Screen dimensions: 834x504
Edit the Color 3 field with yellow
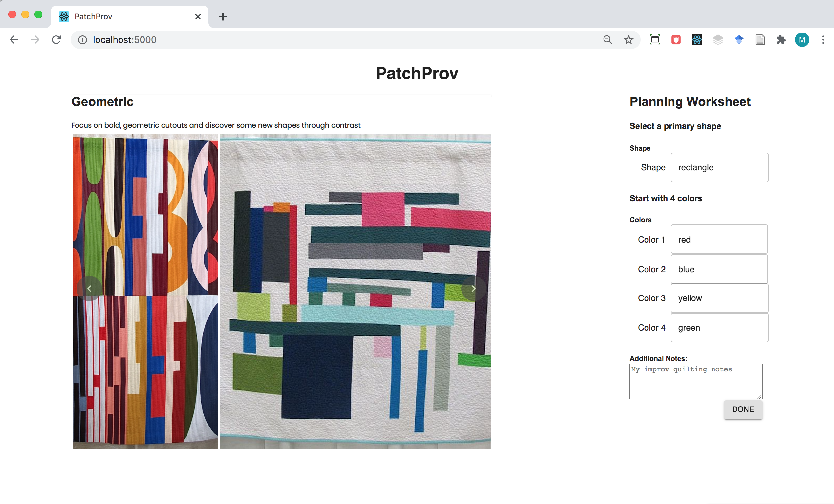coord(719,298)
